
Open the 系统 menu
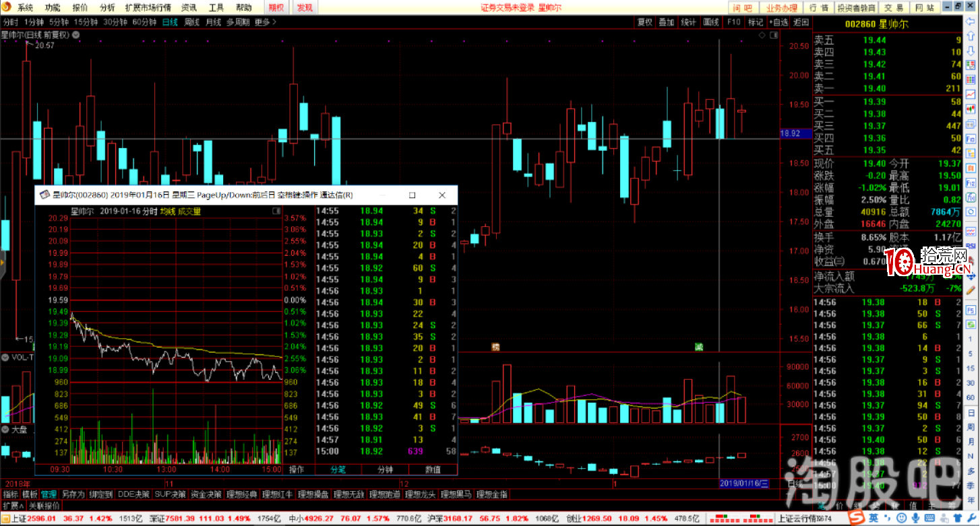pyautogui.click(x=25, y=8)
